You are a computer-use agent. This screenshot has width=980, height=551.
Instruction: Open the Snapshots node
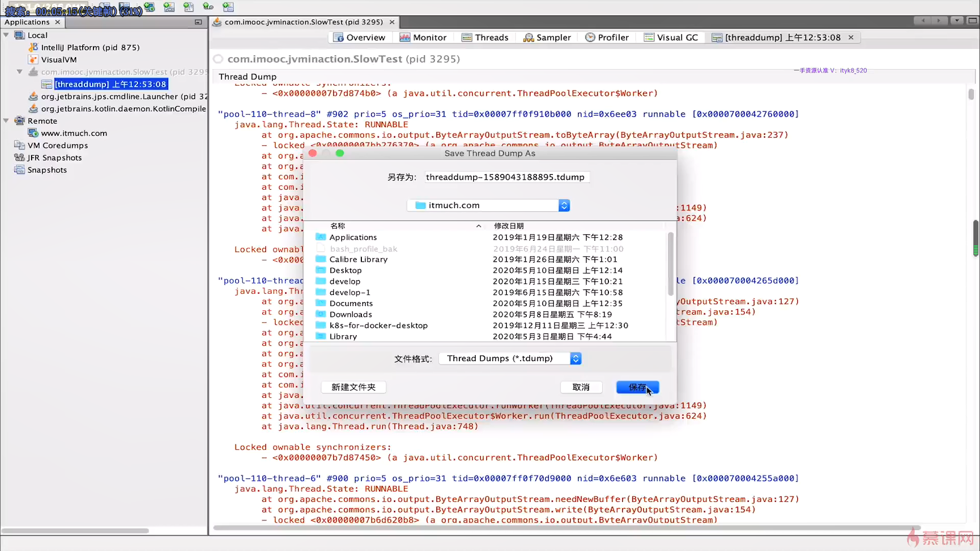pos(47,170)
